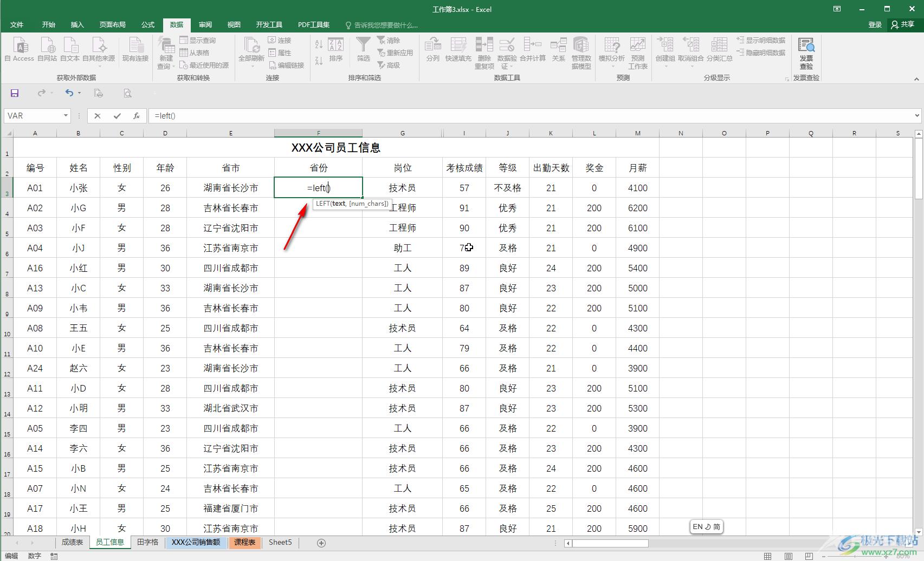This screenshot has height=561, width=924.
Task: Expand the formula bar
Action: 917,115
